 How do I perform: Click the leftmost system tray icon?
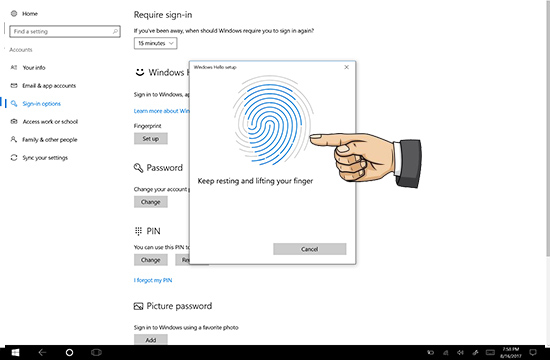pos(430,353)
